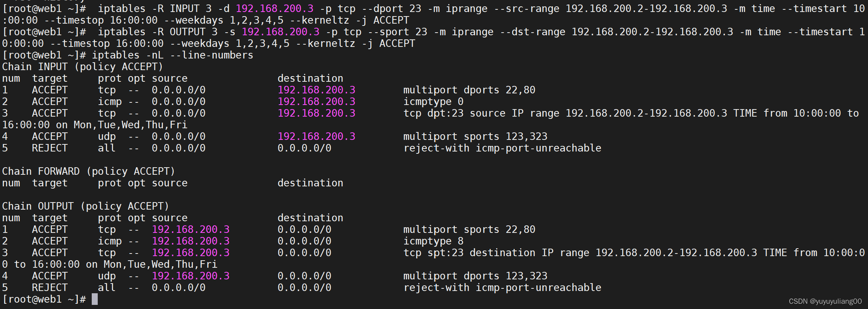
Task: Click 'reject-with icmp-port-unreachable' in INPUT rule 5
Action: [502, 148]
